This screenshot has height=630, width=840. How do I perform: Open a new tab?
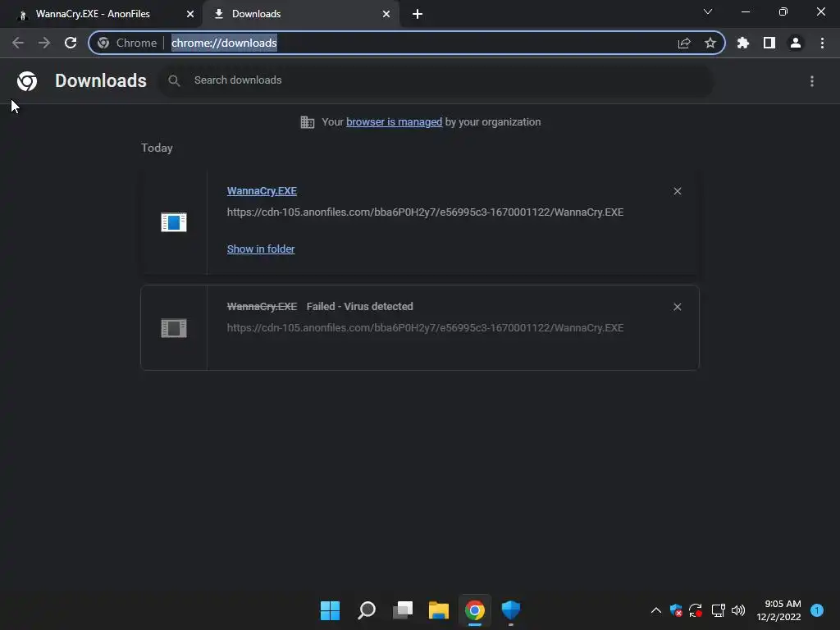418,14
